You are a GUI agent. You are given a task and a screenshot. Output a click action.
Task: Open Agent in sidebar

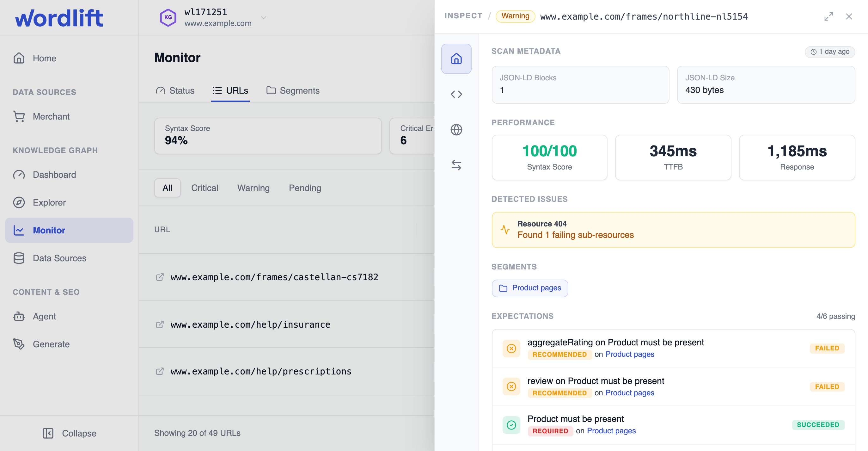[70, 316]
